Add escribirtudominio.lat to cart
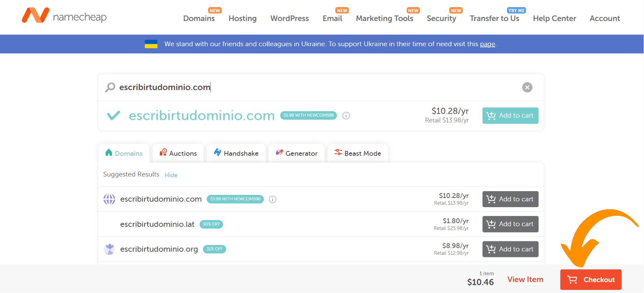 [x=510, y=224]
